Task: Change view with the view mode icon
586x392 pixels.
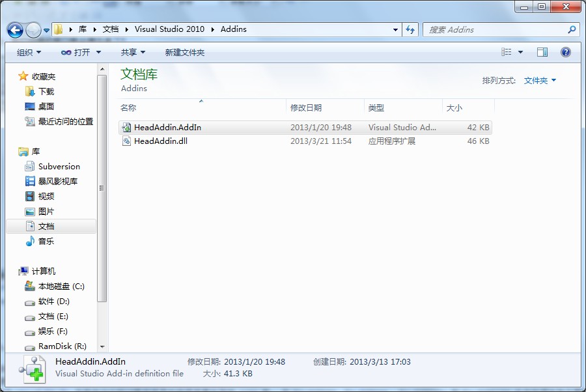Action: (507, 52)
